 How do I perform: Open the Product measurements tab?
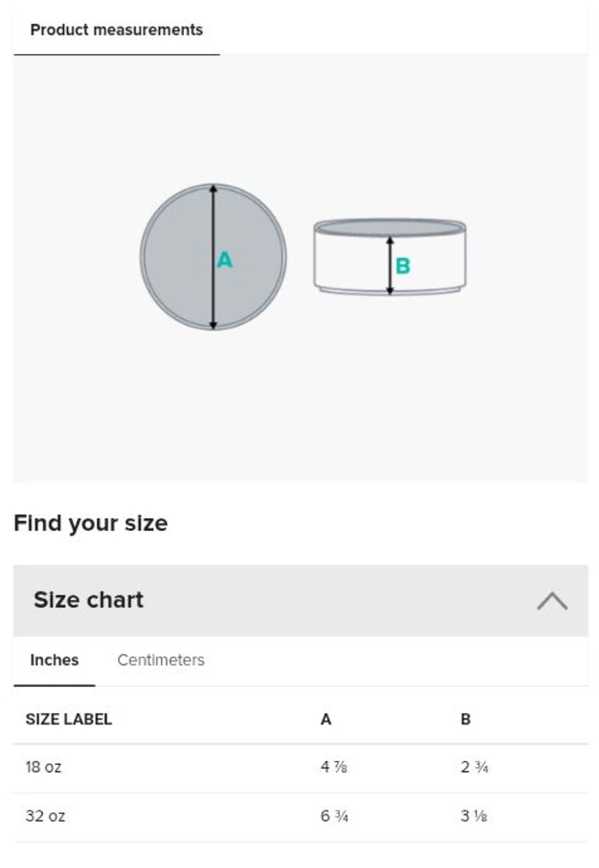116,30
